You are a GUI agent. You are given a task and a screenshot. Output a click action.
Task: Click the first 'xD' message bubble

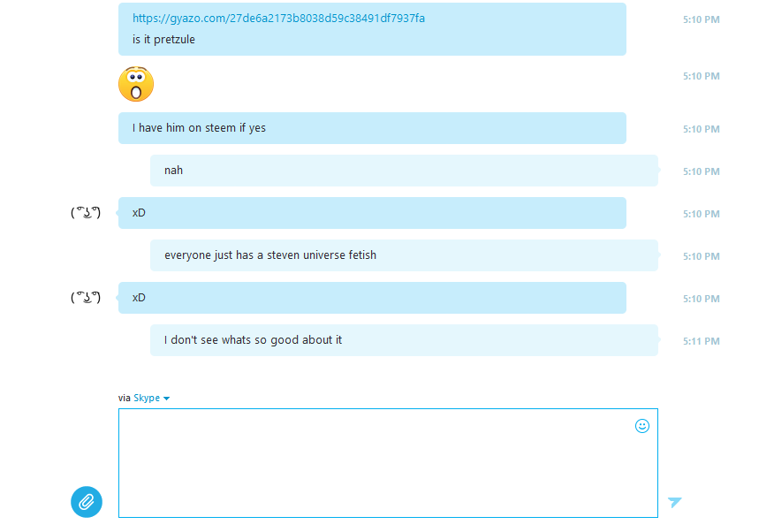click(x=372, y=213)
